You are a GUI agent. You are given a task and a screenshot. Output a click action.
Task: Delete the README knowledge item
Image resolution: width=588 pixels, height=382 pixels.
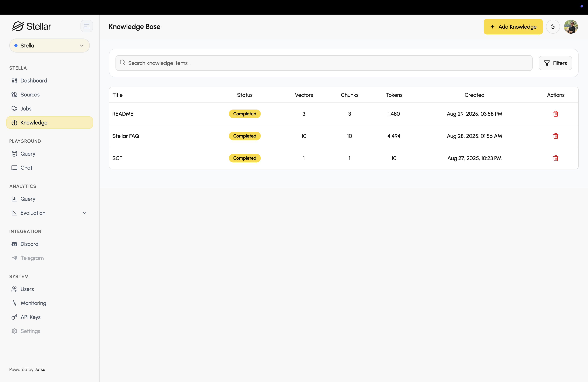click(x=555, y=114)
